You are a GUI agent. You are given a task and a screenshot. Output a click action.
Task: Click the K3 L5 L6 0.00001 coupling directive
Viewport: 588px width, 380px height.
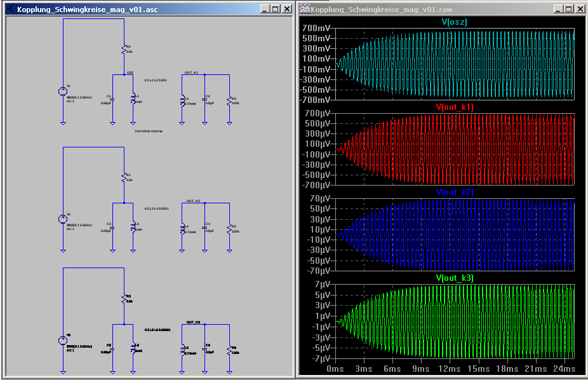point(157,330)
